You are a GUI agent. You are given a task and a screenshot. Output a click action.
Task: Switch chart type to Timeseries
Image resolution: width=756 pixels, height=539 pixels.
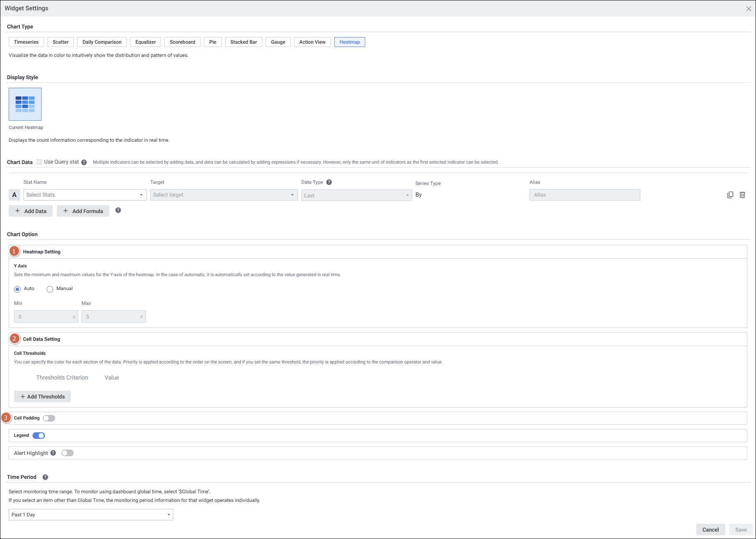click(x=26, y=42)
